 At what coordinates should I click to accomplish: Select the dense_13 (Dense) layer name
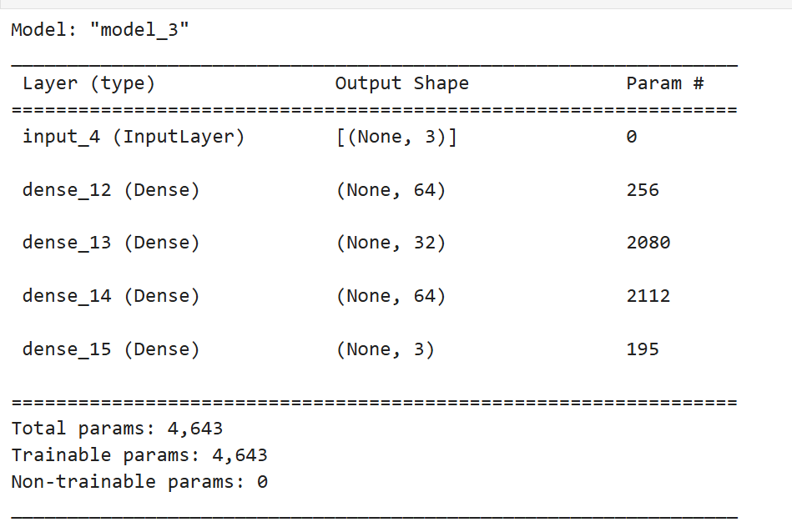click(x=111, y=243)
